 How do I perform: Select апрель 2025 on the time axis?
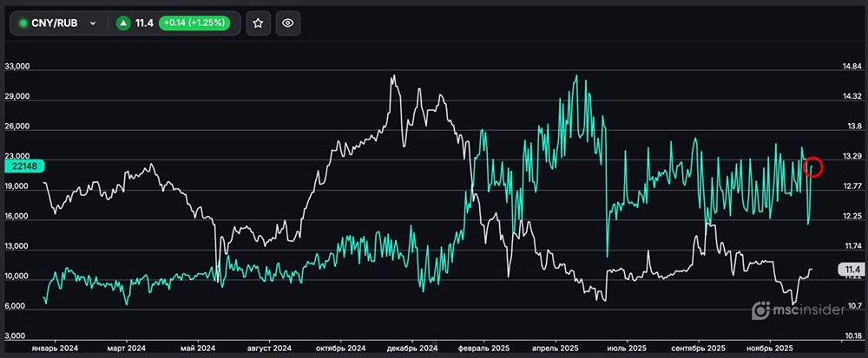click(556, 348)
